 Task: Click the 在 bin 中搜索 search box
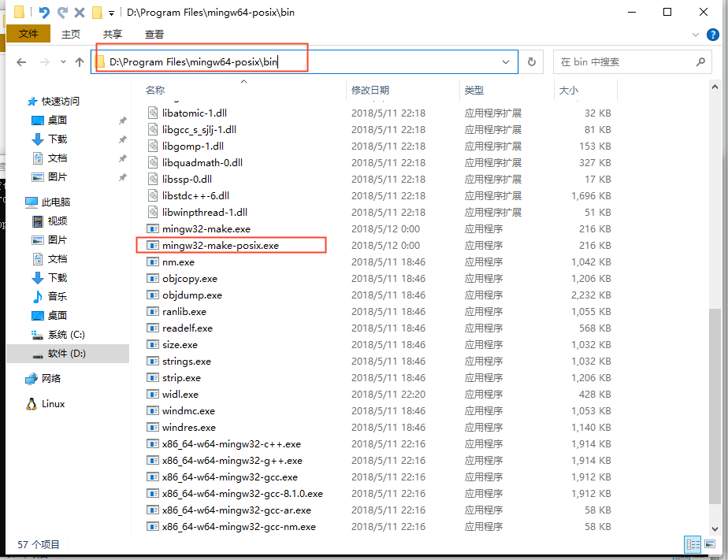tap(633, 62)
